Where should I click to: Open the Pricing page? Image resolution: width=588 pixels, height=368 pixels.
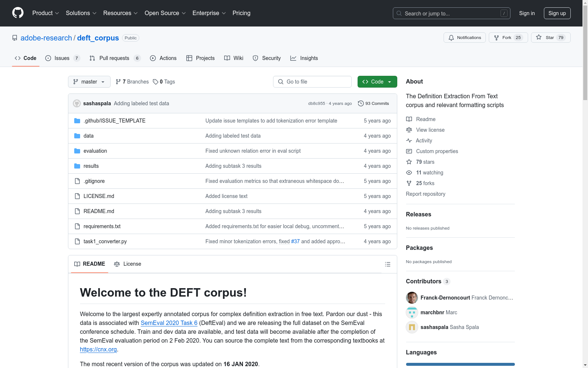(241, 13)
